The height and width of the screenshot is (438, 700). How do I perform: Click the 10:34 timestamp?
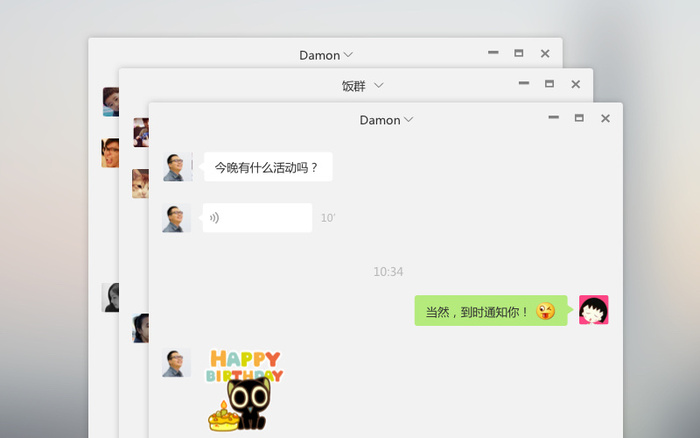[x=388, y=271]
